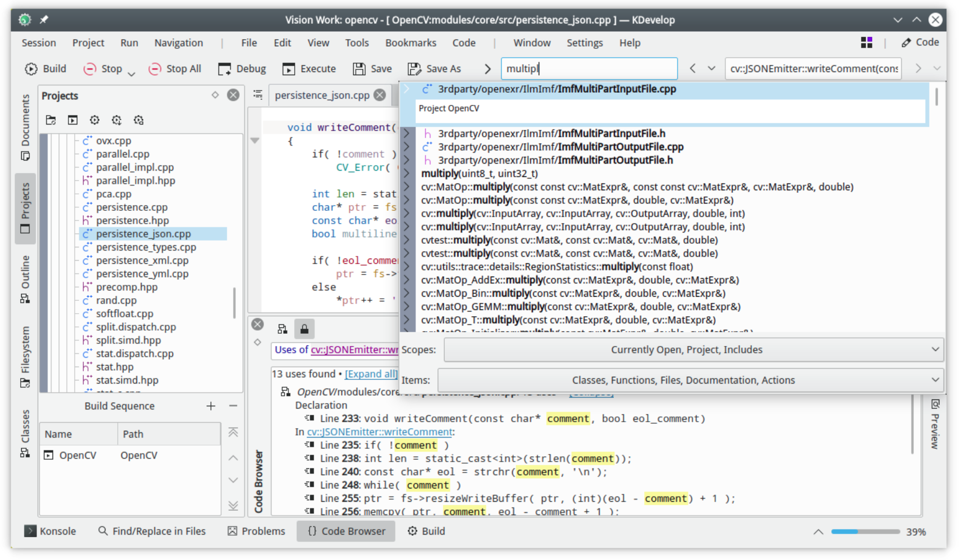The height and width of the screenshot is (560, 959).
Task: Expand the ImfMultiPartOutputFile.cpp result row
Action: (x=407, y=147)
